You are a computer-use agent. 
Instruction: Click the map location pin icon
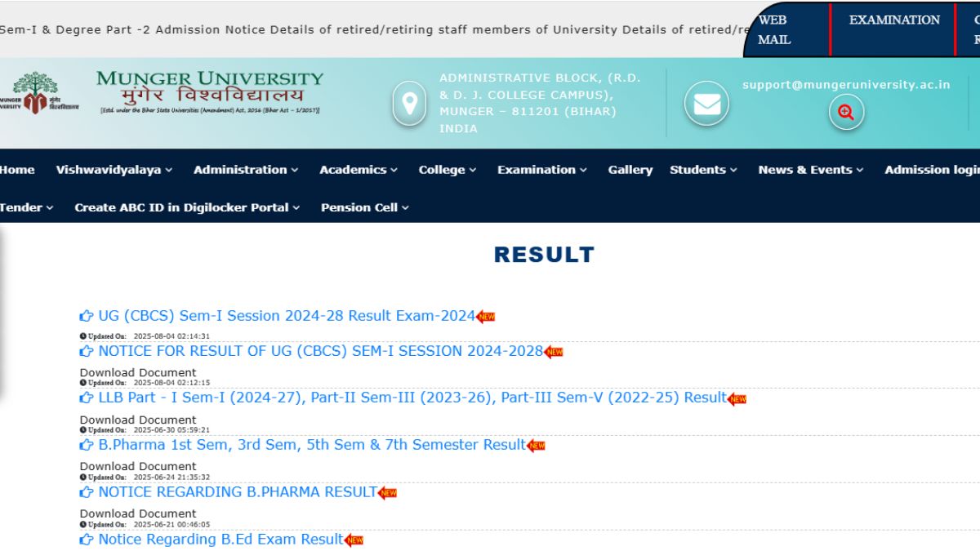pyautogui.click(x=409, y=104)
